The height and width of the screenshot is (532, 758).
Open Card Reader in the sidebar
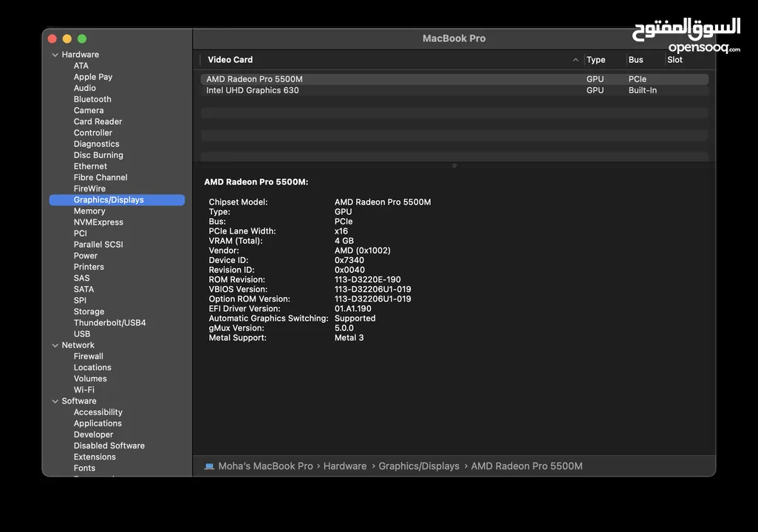pos(98,121)
